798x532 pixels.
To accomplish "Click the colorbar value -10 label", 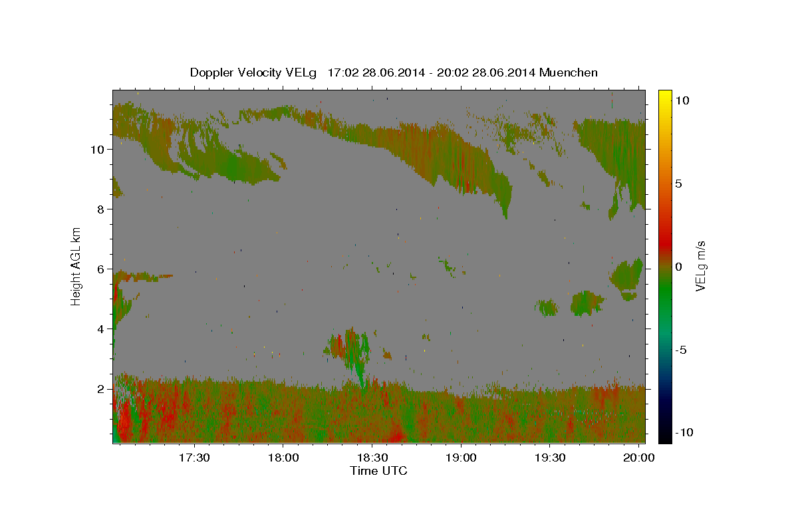I will coord(684,432).
